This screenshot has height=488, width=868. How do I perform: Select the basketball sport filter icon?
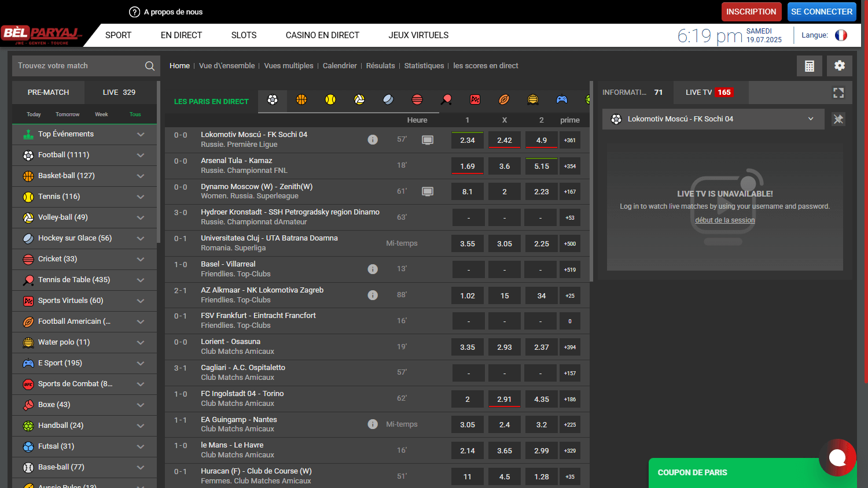301,99
